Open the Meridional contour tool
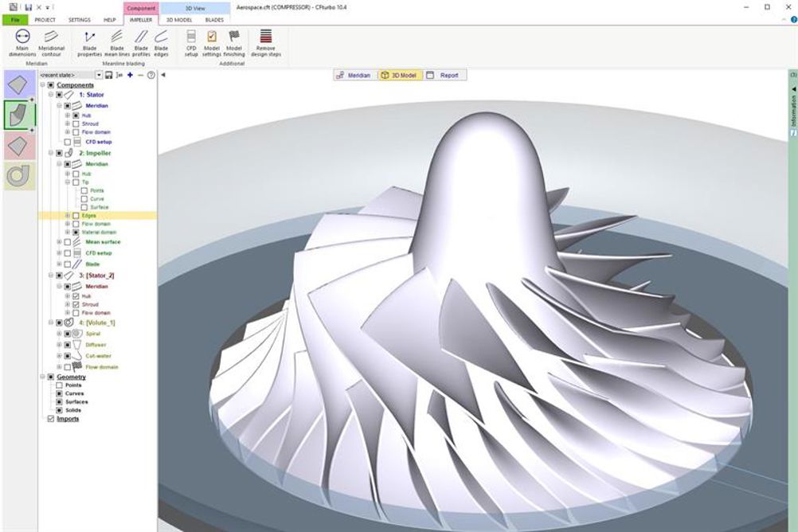The height and width of the screenshot is (532, 798). [51, 43]
